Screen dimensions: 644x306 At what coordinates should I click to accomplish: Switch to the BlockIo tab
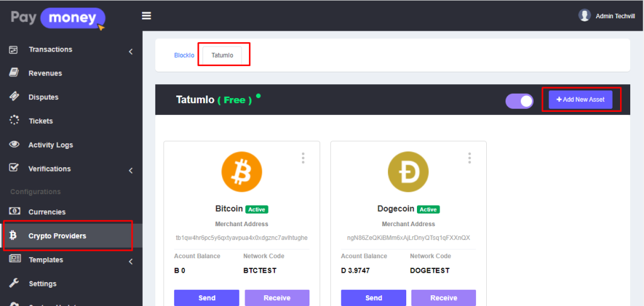[x=184, y=55]
